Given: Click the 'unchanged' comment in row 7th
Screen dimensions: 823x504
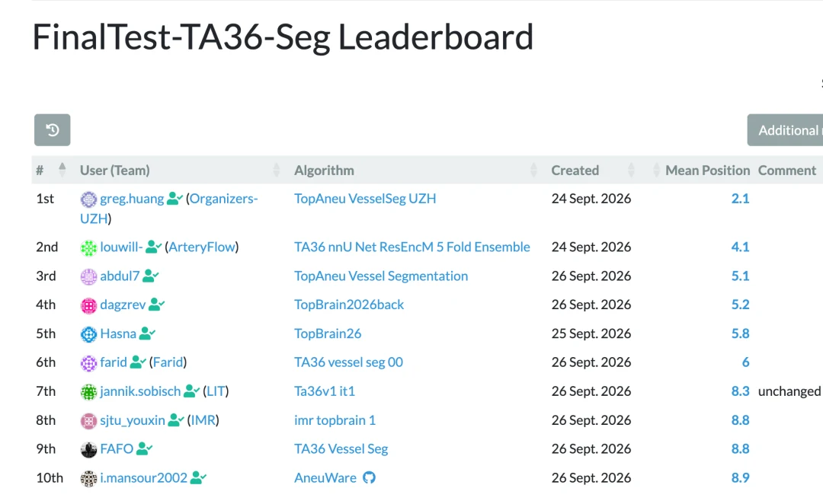Looking at the screenshot, I should click(789, 391).
